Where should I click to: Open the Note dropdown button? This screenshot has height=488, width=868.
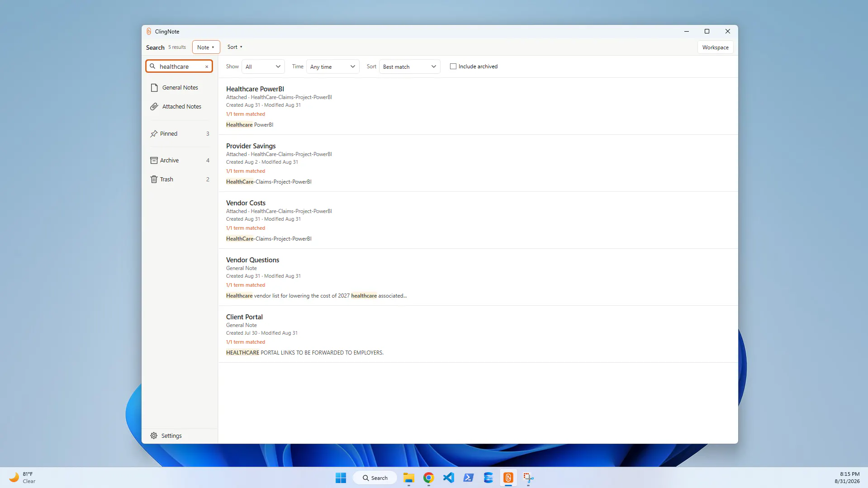pos(206,47)
